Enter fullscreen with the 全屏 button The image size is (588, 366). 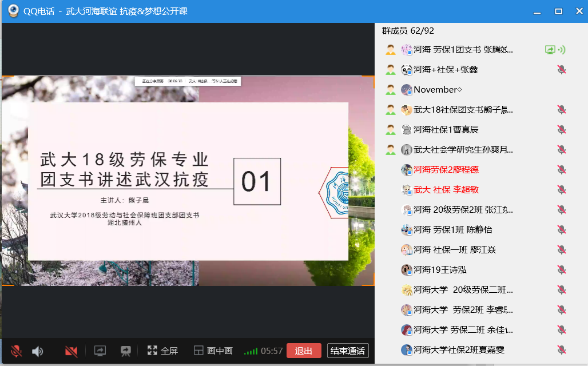point(162,351)
